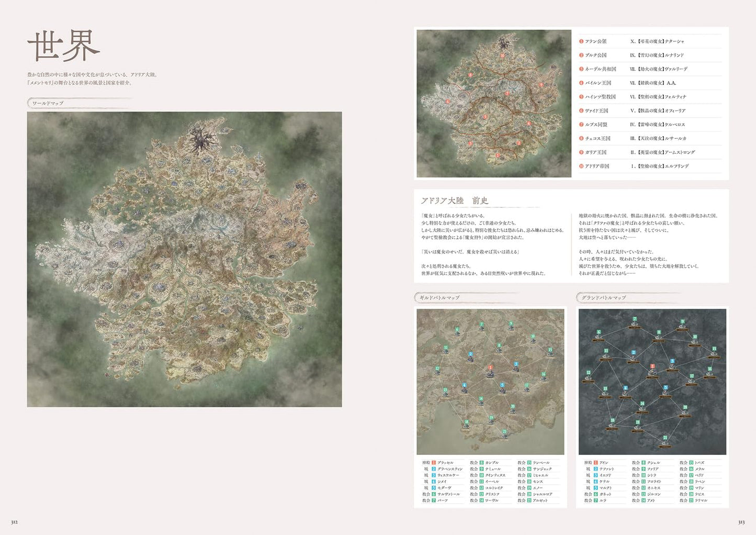Click the giant dark tree on the large world map

point(200,140)
